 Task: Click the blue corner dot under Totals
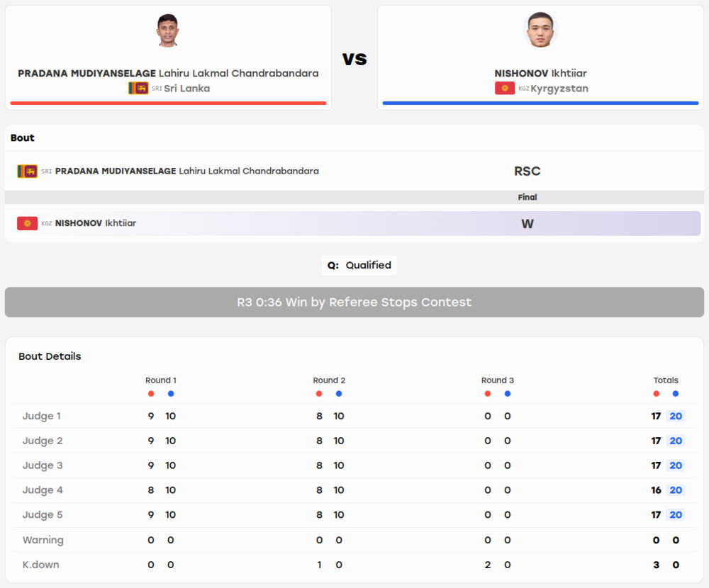point(676,394)
